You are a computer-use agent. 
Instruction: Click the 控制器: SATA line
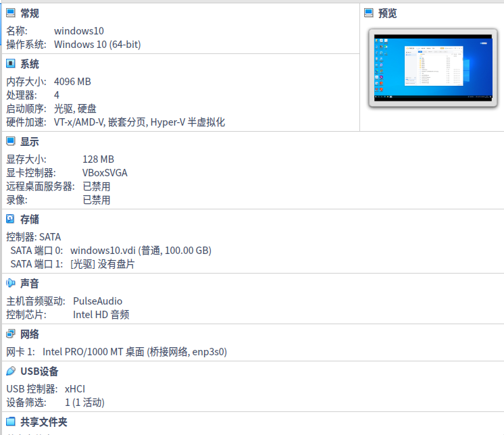33,237
